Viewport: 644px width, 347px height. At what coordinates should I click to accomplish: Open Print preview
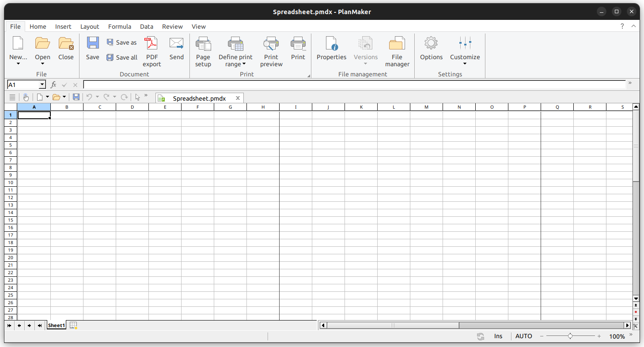click(x=271, y=49)
